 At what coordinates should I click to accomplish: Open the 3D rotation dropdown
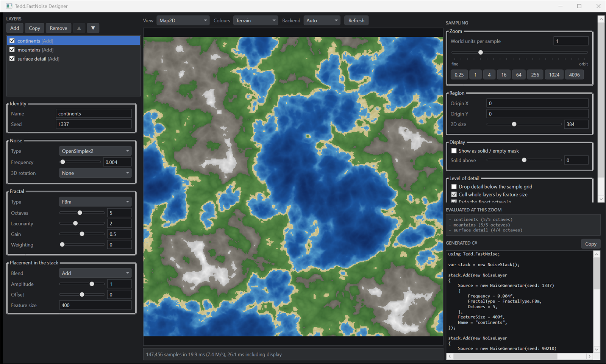click(95, 173)
